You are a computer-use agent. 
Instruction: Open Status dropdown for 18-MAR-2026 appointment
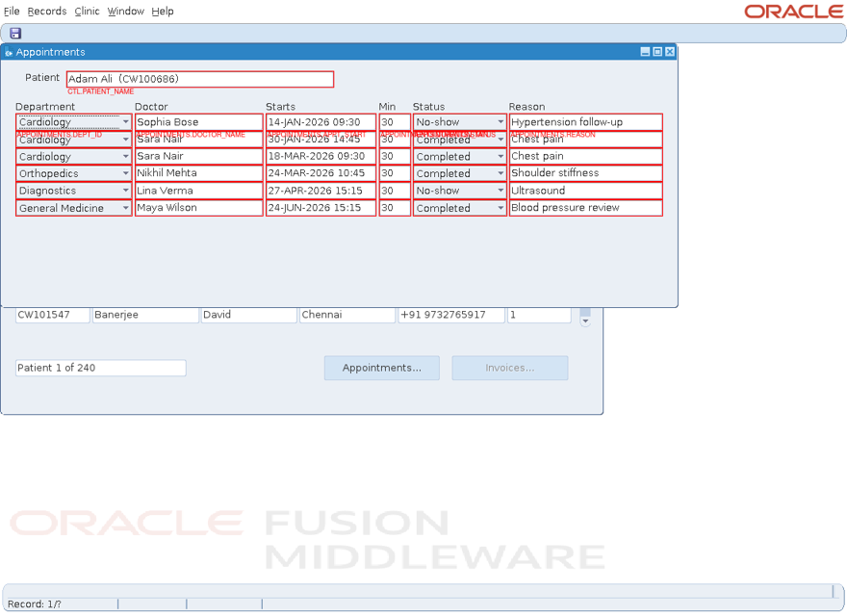(x=500, y=157)
